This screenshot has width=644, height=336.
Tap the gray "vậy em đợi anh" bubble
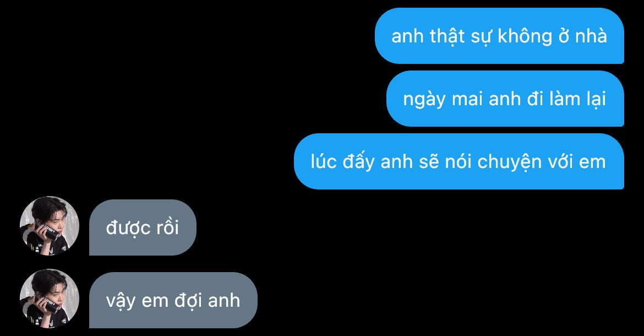173,300
